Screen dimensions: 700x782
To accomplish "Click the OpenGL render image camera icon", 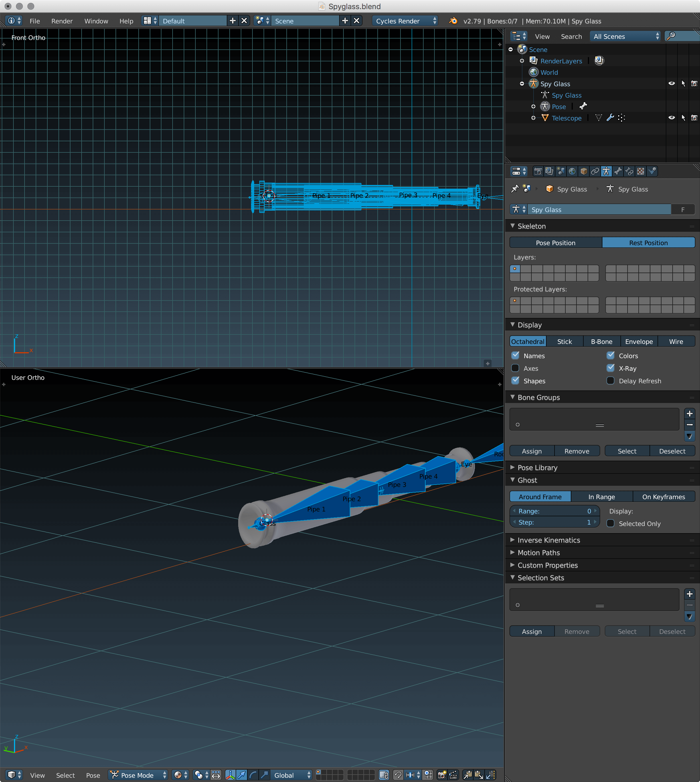I will pos(442,775).
